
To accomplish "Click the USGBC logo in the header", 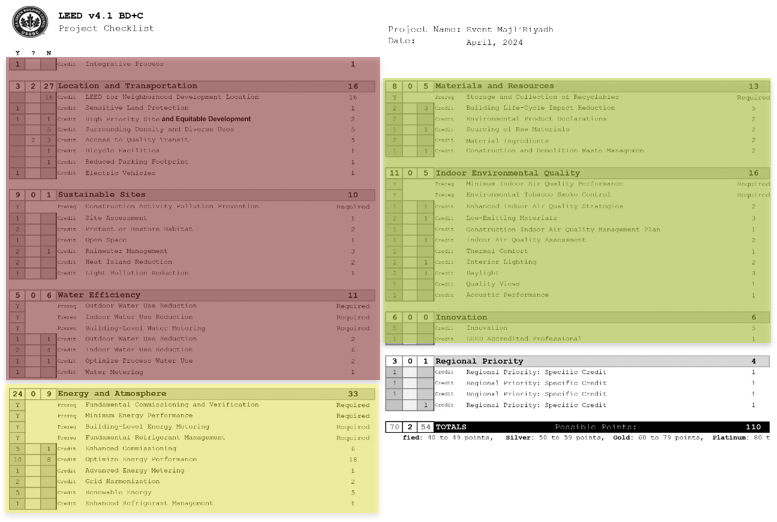I will (28, 23).
